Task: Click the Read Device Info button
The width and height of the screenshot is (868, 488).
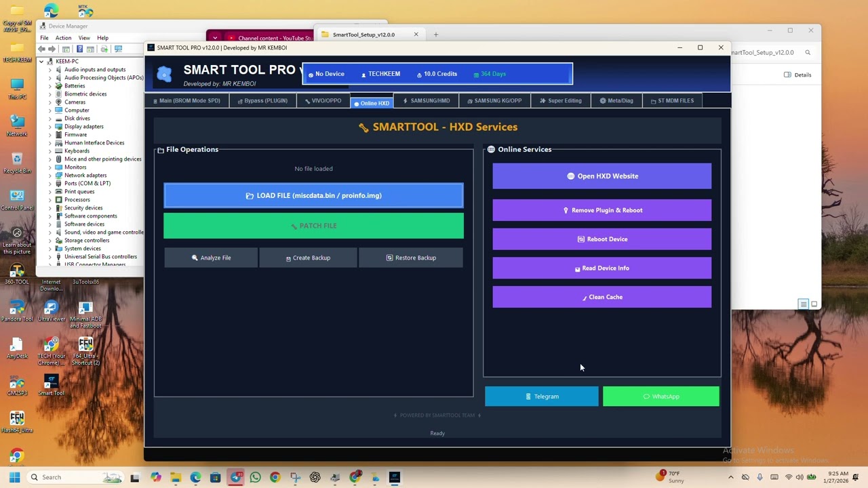Action: pos(602,268)
